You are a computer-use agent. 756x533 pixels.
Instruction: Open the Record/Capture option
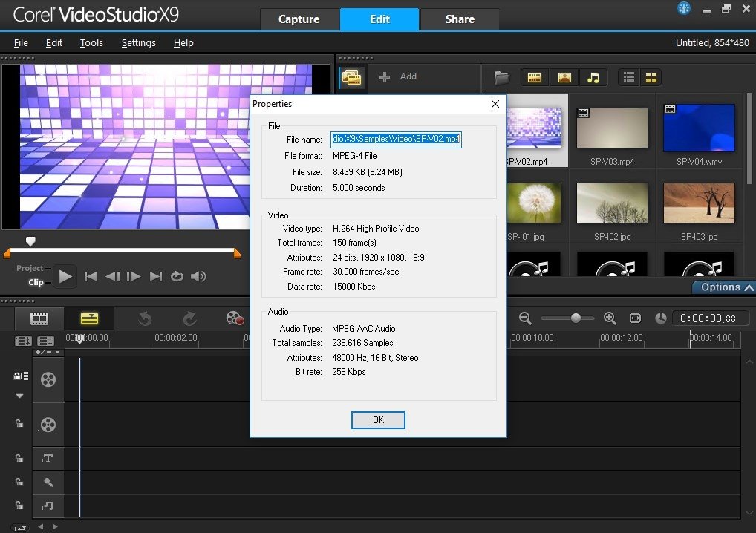235,318
